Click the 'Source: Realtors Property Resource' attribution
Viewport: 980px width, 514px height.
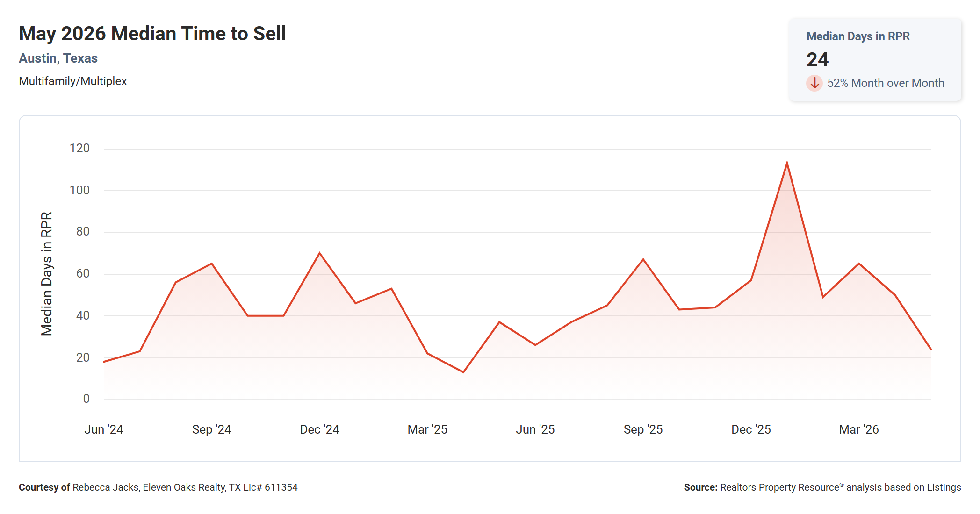pos(822,487)
